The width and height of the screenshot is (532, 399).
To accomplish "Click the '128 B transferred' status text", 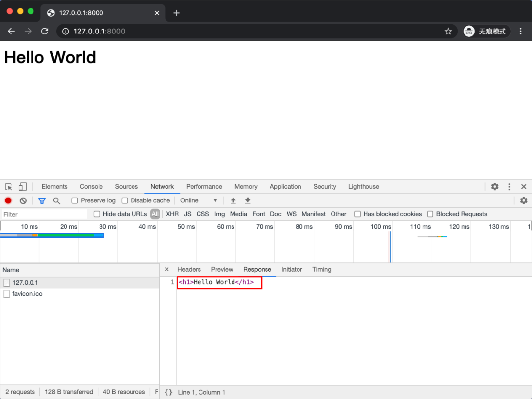I will pos(69,392).
